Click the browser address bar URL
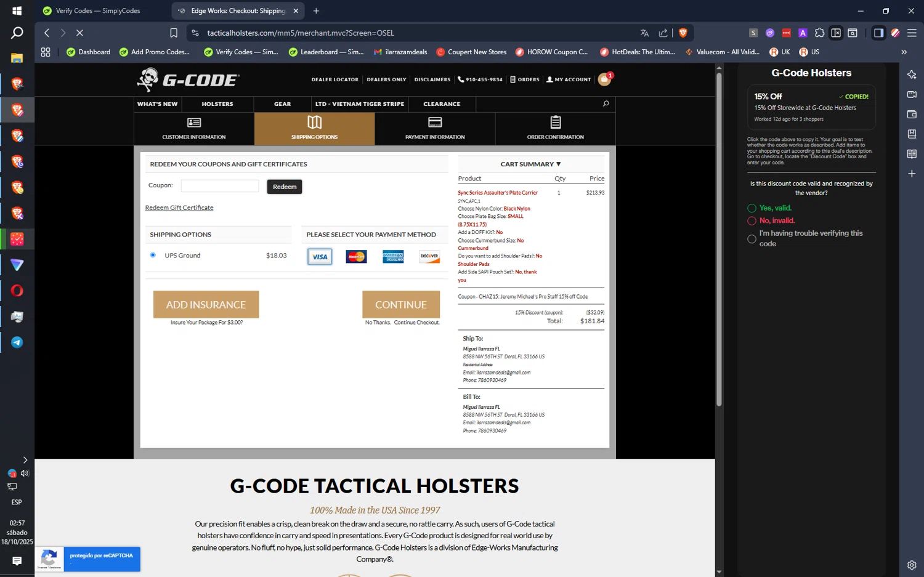This screenshot has height=577, width=924. pos(301,33)
